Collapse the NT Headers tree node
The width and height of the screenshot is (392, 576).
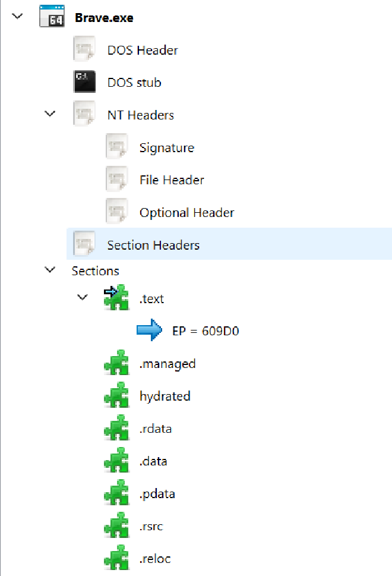(50, 114)
